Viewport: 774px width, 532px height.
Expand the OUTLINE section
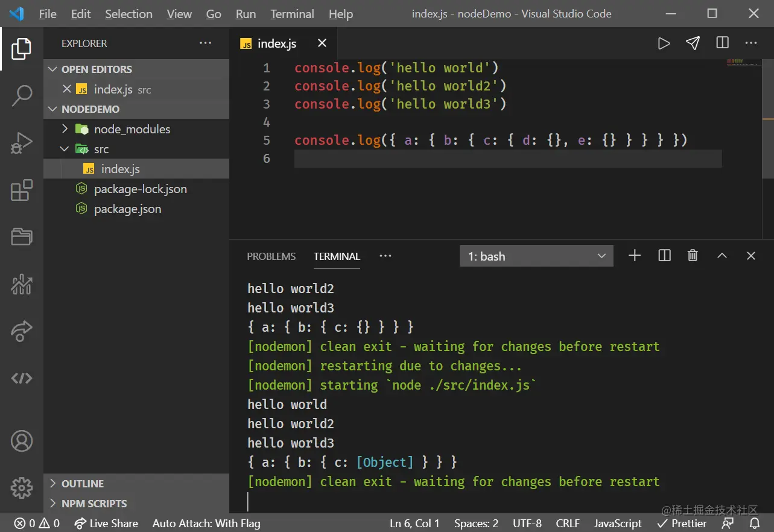(136, 484)
